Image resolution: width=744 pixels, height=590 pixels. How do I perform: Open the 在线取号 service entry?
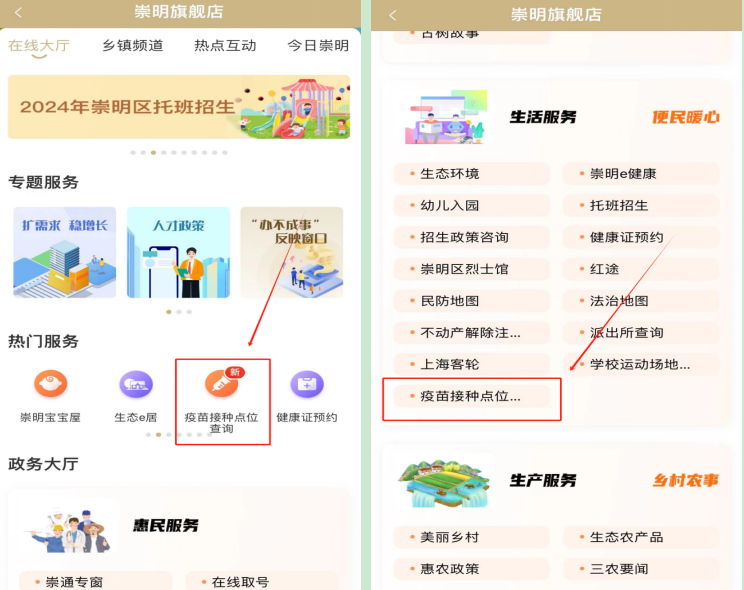tap(261, 581)
